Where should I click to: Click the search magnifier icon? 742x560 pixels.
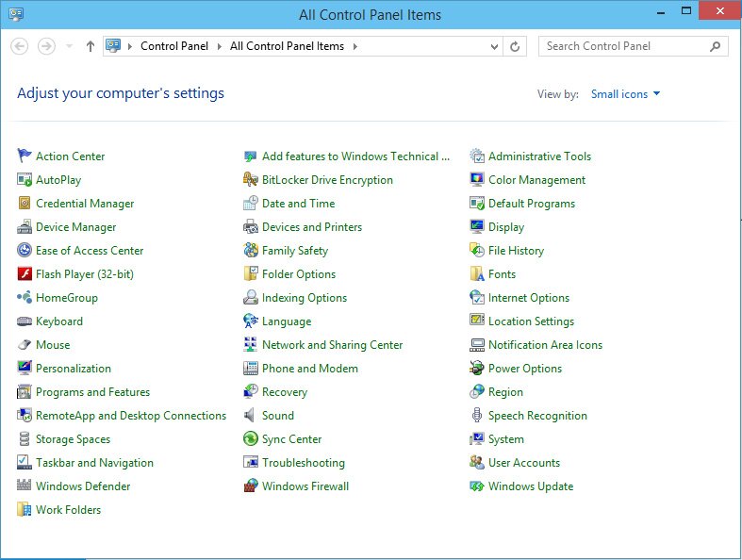[x=715, y=46]
